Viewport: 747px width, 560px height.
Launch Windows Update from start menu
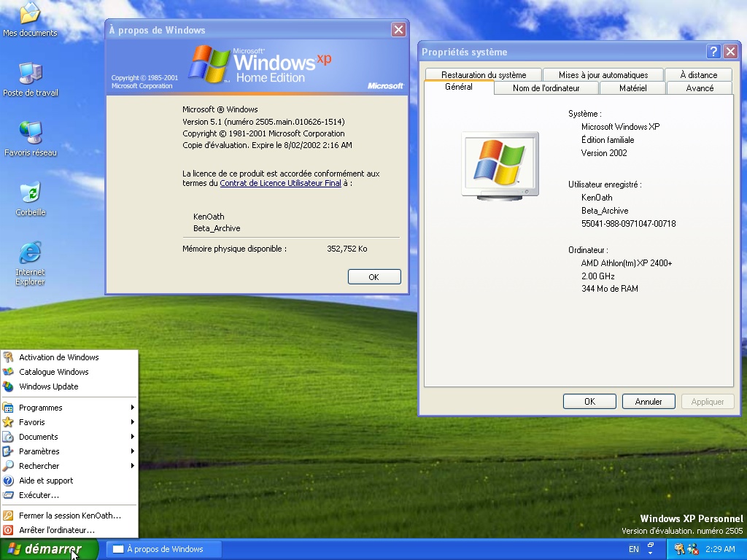pos(69,386)
